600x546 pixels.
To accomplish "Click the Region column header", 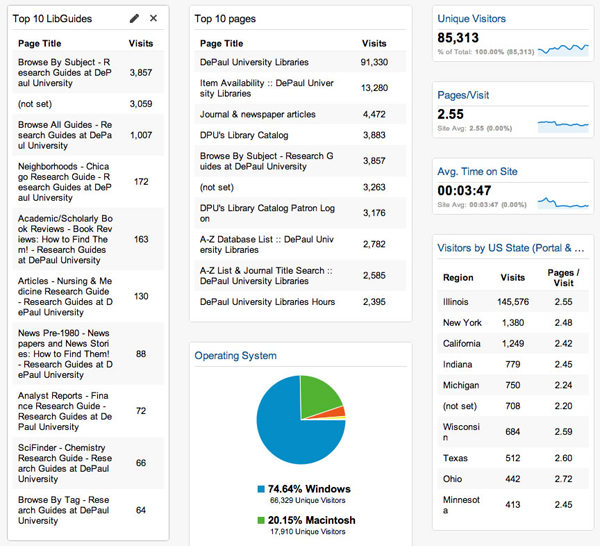I will point(458,278).
